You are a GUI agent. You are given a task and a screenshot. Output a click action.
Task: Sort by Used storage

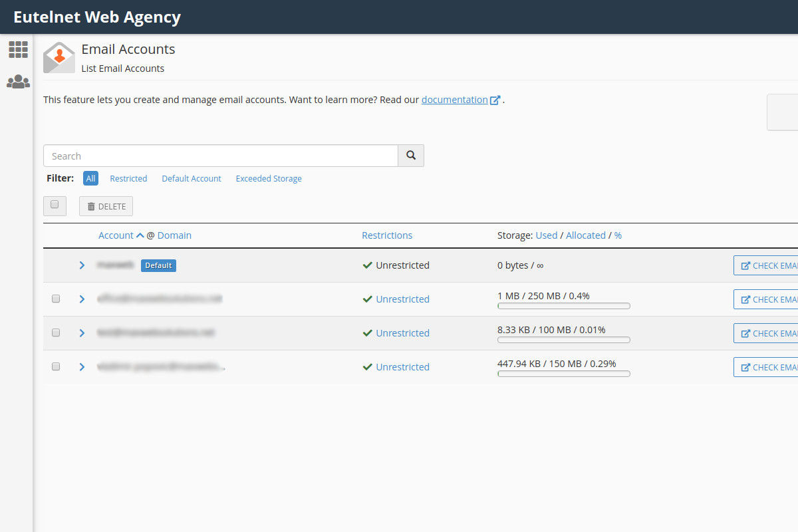[547, 235]
